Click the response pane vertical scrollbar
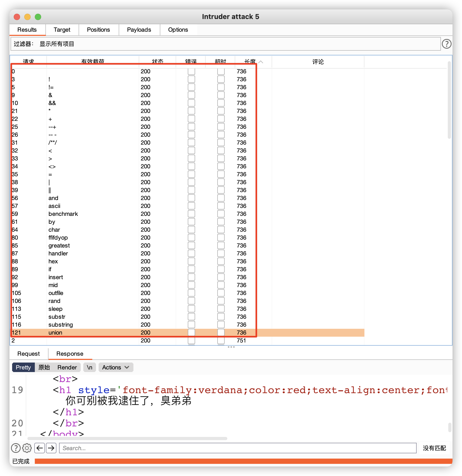This screenshot has height=476, width=462. (450, 427)
